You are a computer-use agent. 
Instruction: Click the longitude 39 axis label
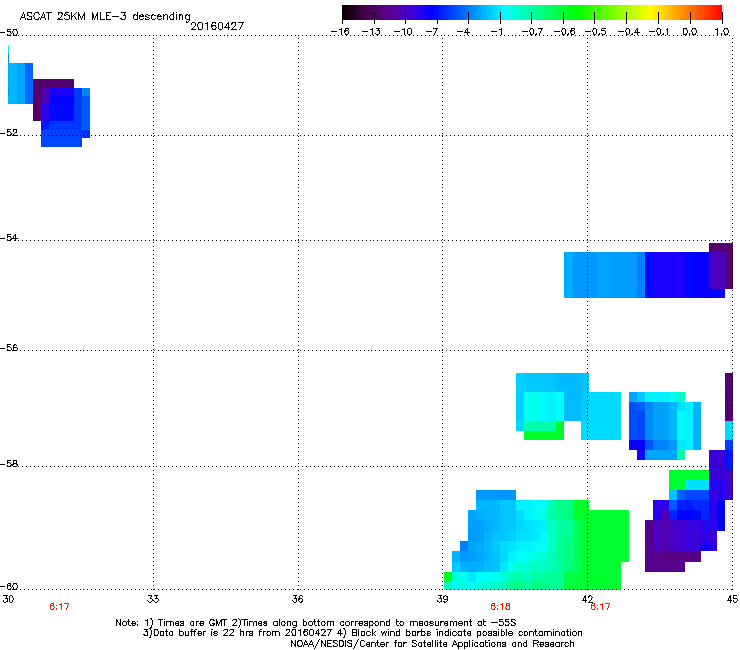442,599
